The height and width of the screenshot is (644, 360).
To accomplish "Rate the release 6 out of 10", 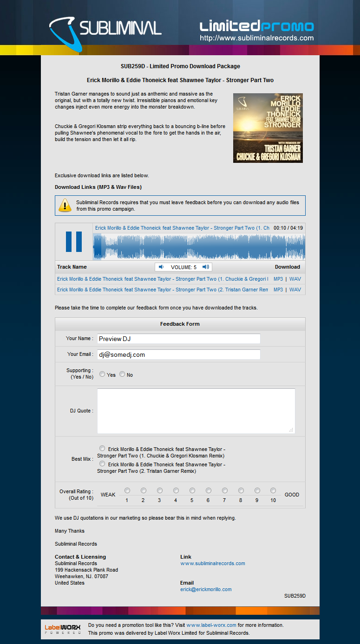I will coord(208,490).
